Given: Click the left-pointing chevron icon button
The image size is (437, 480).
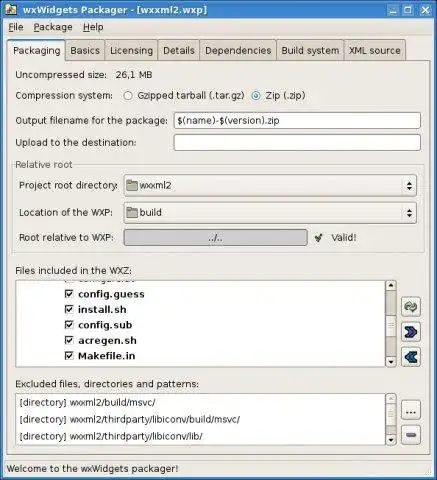Looking at the screenshot, I should (411, 357).
